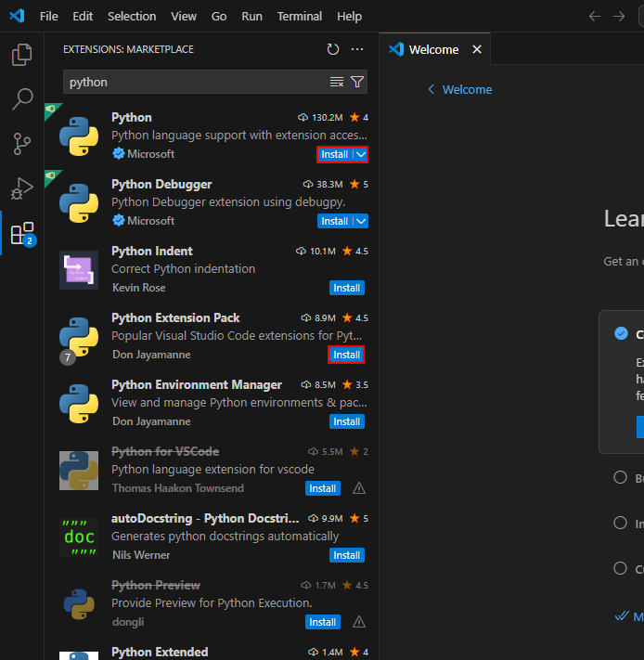The height and width of the screenshot is (660, 644).
Task: Click the Python Extension Pack logo
Action: point(79,337)
